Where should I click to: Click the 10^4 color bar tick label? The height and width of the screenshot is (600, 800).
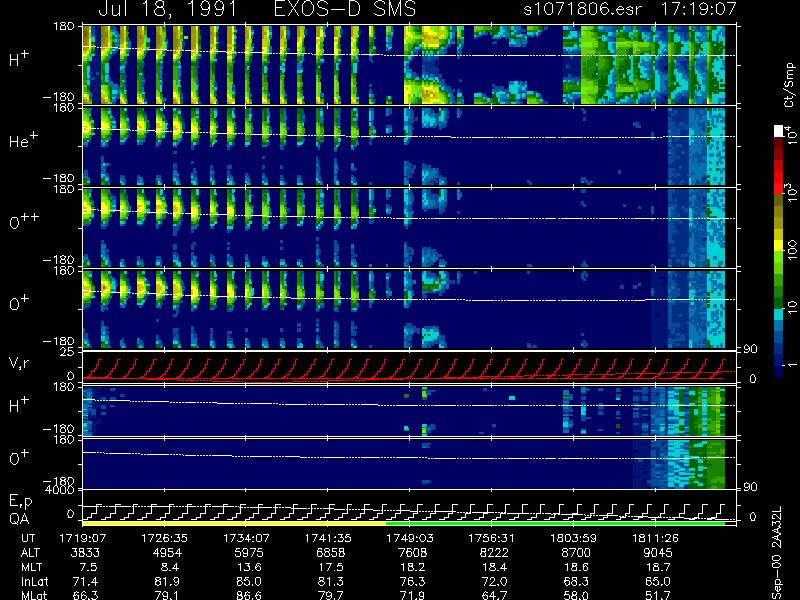(x=790, y=133)
